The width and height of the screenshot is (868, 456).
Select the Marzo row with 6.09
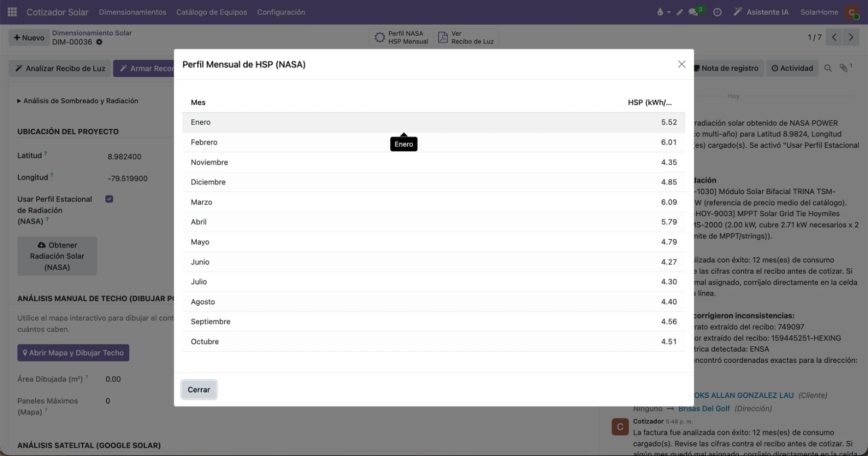[434, 202]
